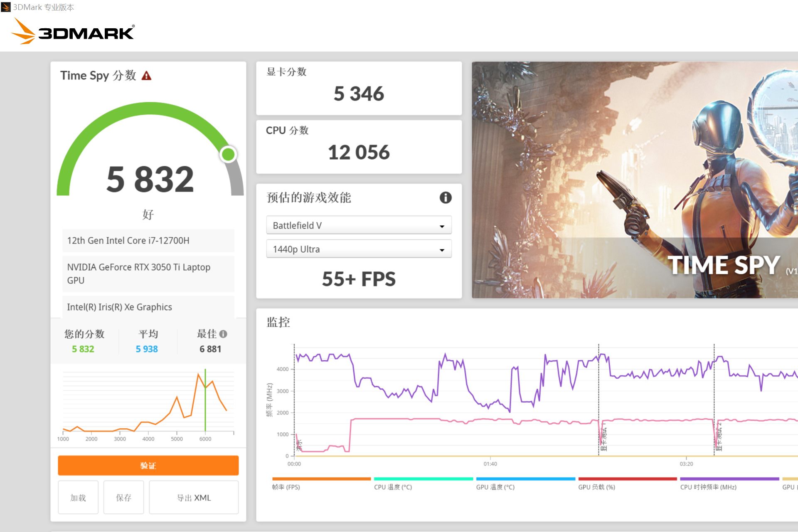
Task: Click the 预估的游戏效能 heading
Action: (309, 198)
